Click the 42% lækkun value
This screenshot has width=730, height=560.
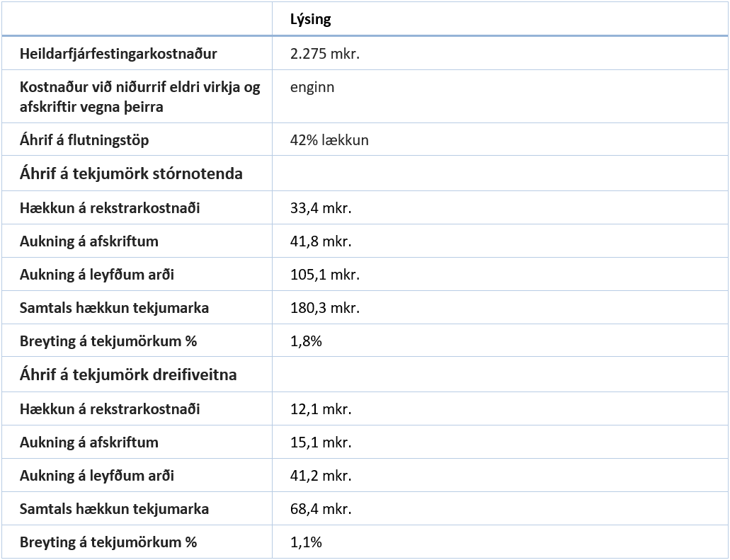pyautogui.click(x=329, y=140)
